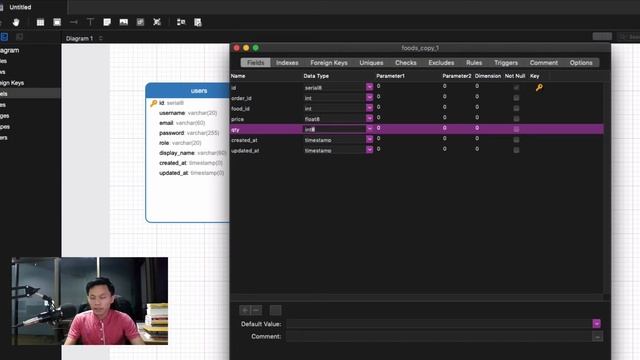The height and width of the screenshot is (360, 640).
Task: Switch to the Fields tab
Action: tap(256, 62)
